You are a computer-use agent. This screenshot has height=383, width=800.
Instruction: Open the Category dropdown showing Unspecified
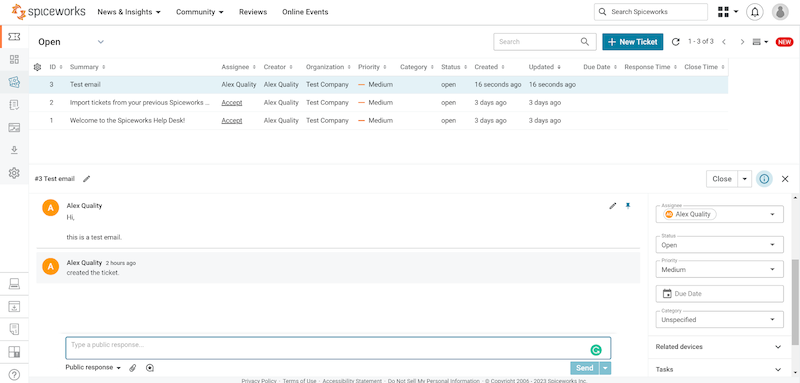(719, 320)
